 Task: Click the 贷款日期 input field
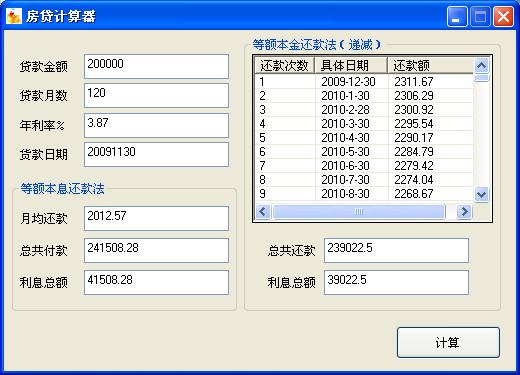coord(156,154)
